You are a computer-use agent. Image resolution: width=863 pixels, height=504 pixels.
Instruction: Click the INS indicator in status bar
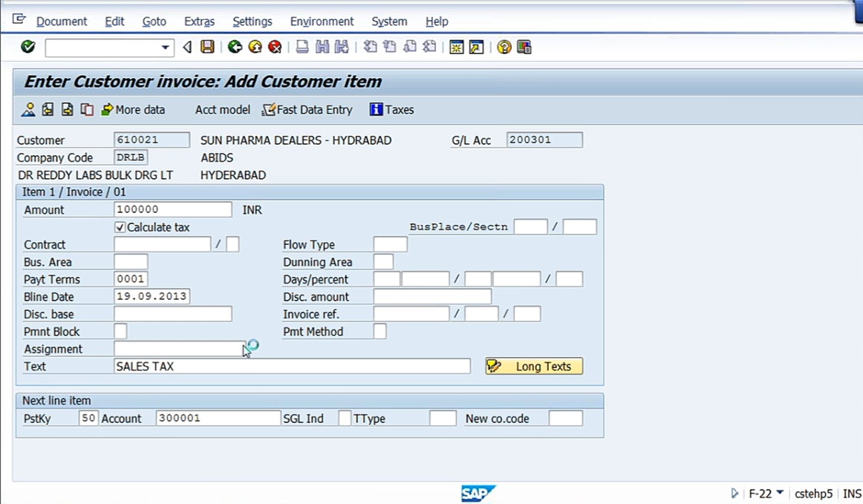(x=852, y=494)
